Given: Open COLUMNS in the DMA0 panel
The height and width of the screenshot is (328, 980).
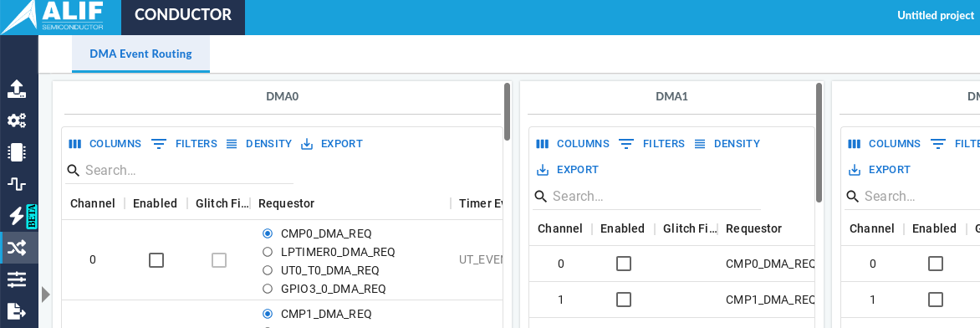Looking at the screenshot, I should click(x=105, y=144).
